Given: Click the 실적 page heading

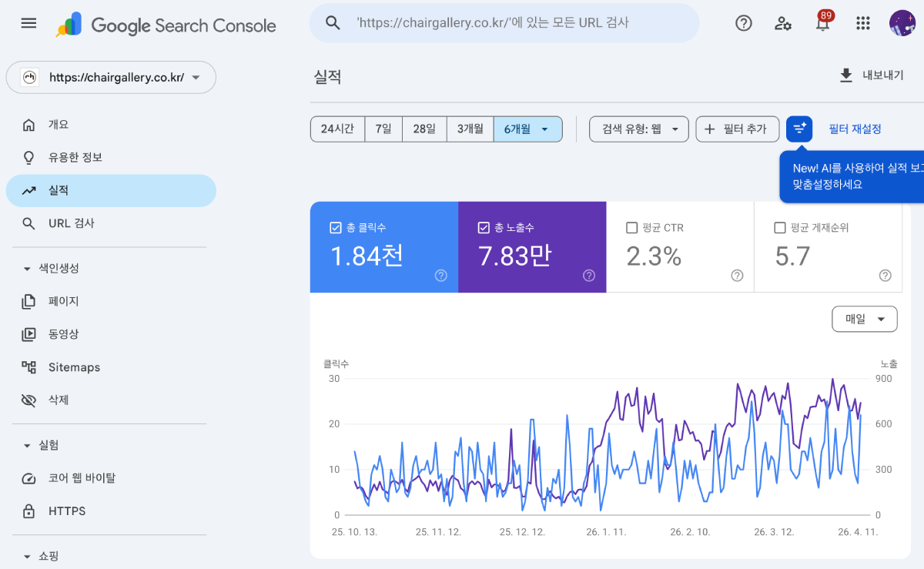Looking at the screenshot, I should pos(327,77).
